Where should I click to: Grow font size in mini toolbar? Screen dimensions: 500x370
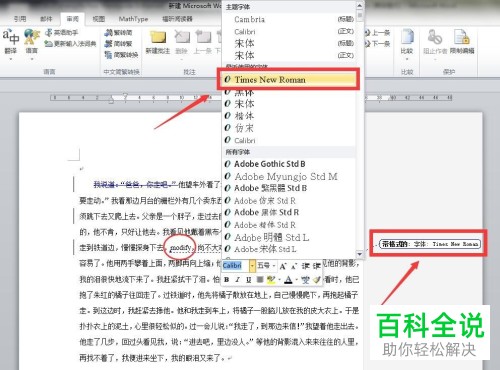click(x=283, y=266)
